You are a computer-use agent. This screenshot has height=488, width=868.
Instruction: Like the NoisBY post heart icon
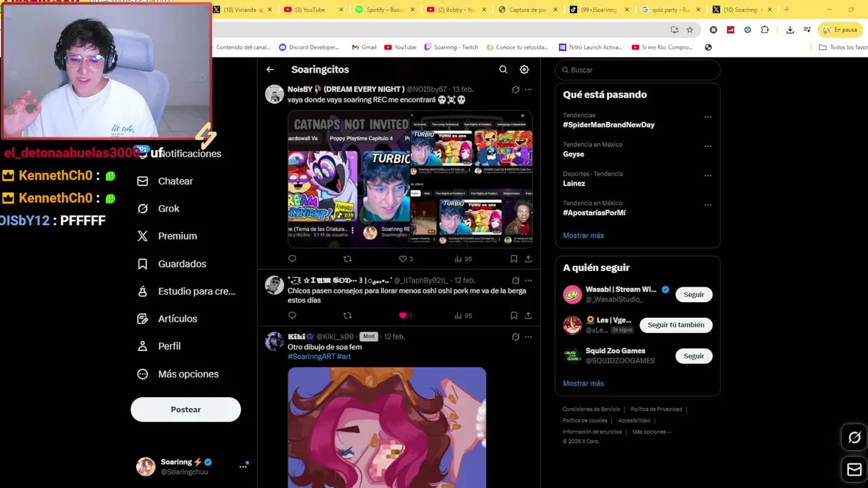point(403,259)
